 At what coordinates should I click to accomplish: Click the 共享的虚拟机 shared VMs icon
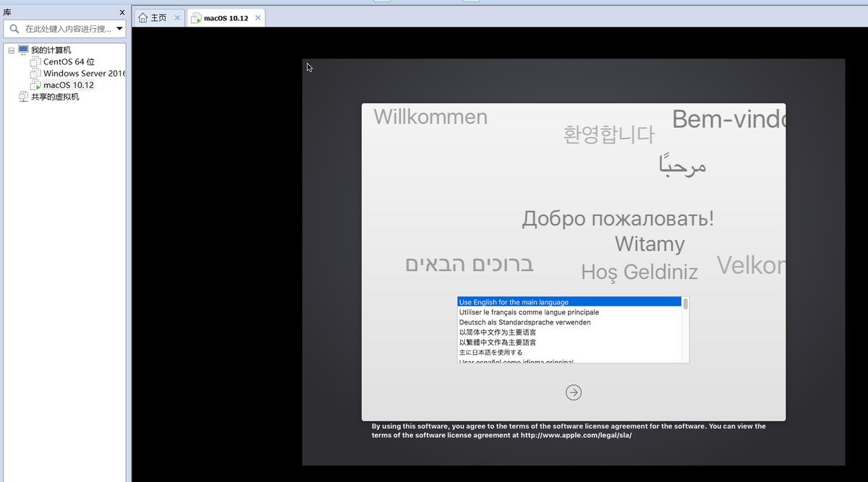tap(22, 96)
